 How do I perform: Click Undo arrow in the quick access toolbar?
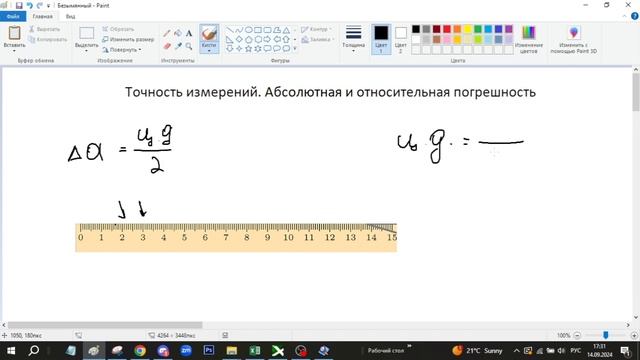[29, 5]
